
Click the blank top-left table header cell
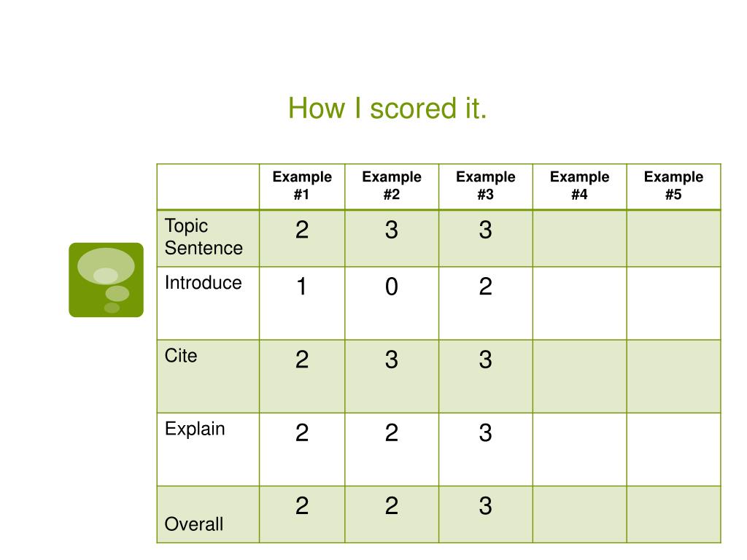pyautogui.click(x=208, y=187)
